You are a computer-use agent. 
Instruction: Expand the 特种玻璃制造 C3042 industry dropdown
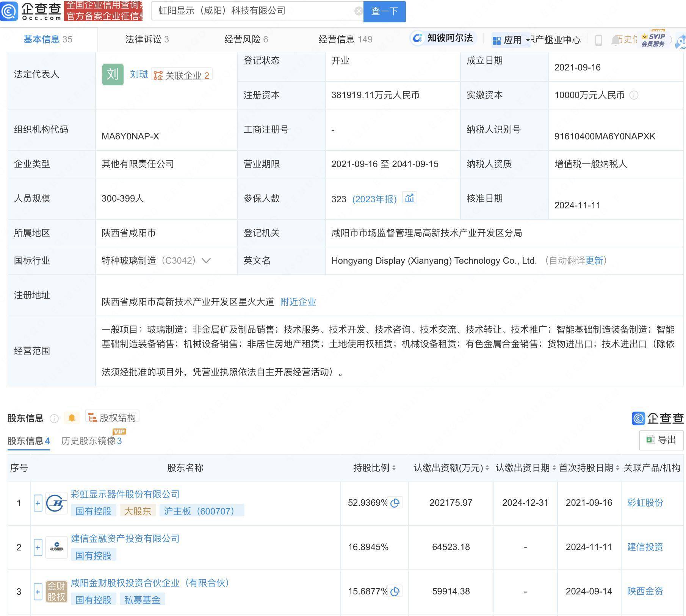point(206,261)
